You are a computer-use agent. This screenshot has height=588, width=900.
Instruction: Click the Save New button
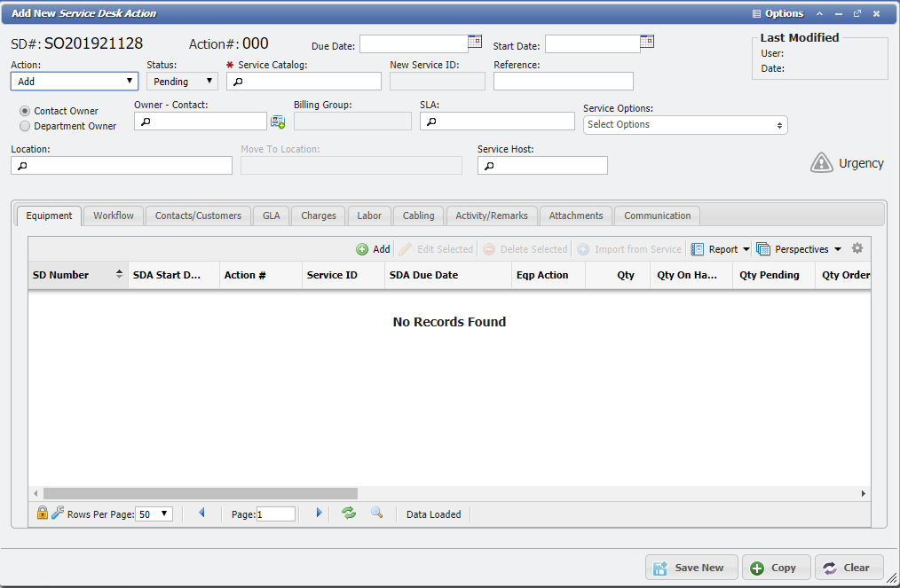(x=691, y=568)
